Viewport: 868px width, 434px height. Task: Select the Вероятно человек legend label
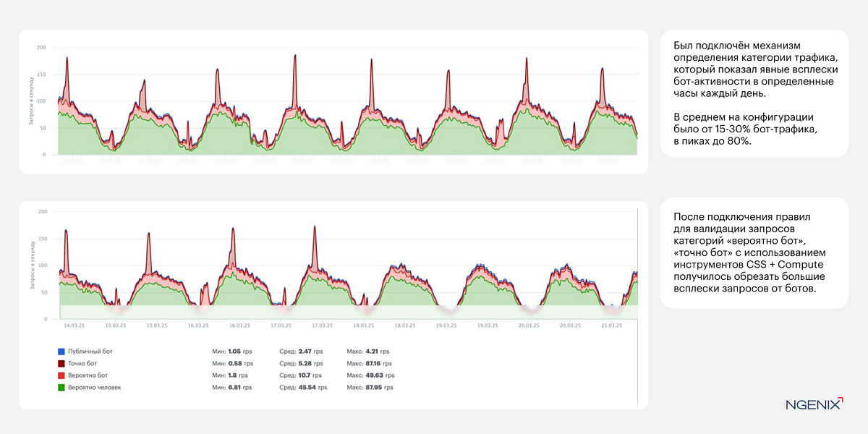pyautogui.click(x=94, y=388)
